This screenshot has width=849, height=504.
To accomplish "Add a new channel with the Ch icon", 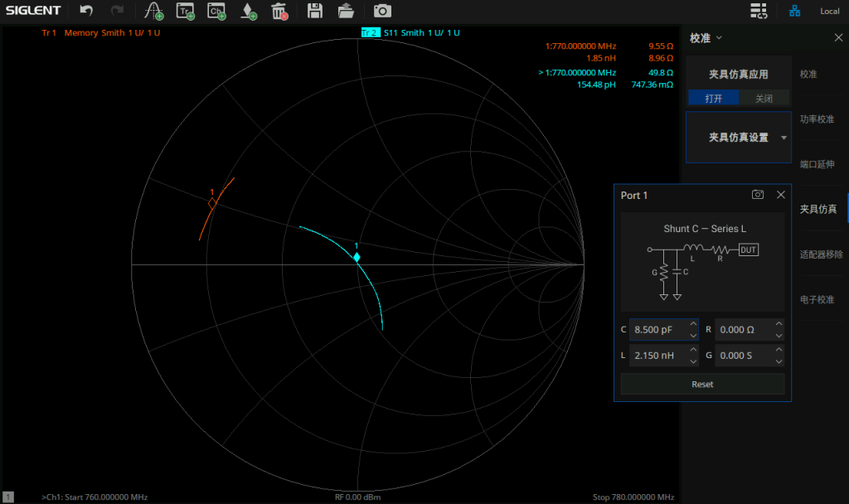I will [x=216, y=11].
